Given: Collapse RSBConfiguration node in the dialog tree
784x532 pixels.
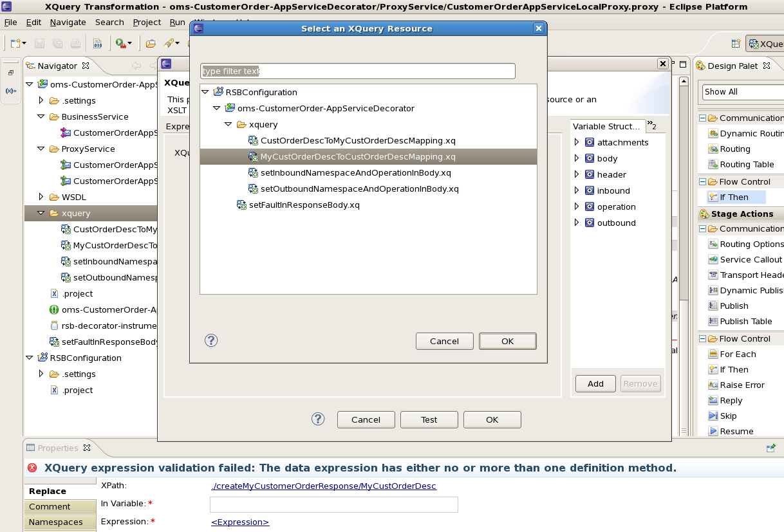Looking at the screenshot, I should point(205,92).
